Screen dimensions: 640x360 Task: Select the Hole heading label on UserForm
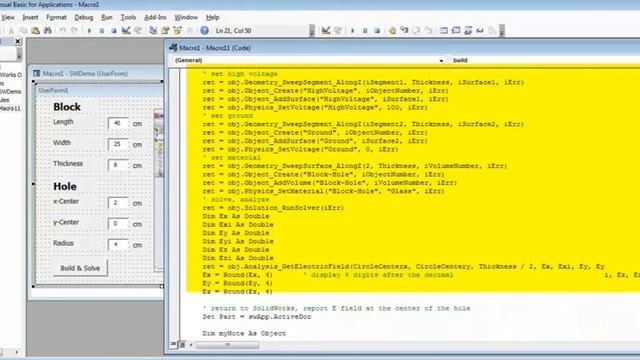coord(65,187)
